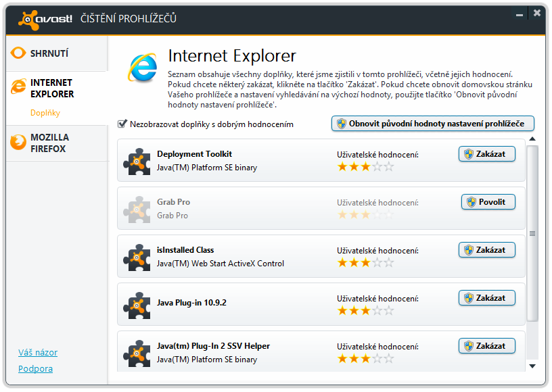The width and height of the screenshot is (552, 392).
Task: Click scrollbar up arrow
Action: click(x=532, y=139)
